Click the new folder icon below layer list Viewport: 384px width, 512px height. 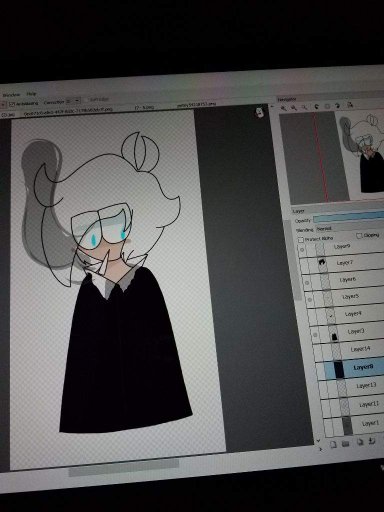(345, 443)
